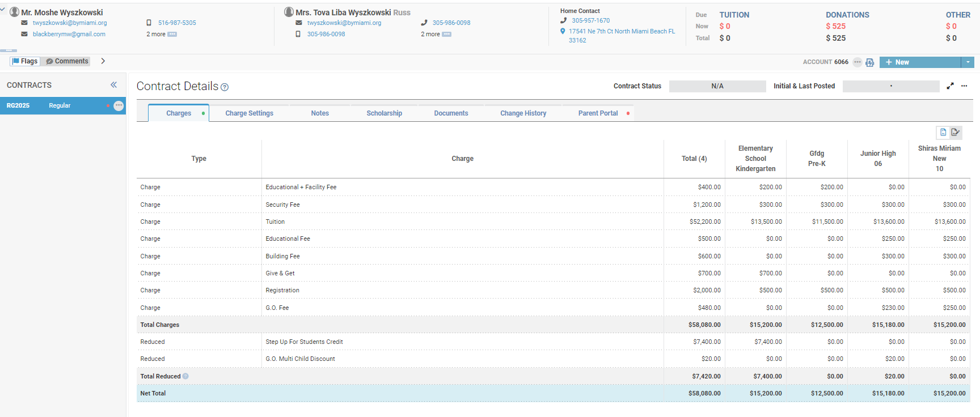Click the blackberrymw@gmail.com email link
Viewport: 980px width, 417px height.
coord(69,34)
